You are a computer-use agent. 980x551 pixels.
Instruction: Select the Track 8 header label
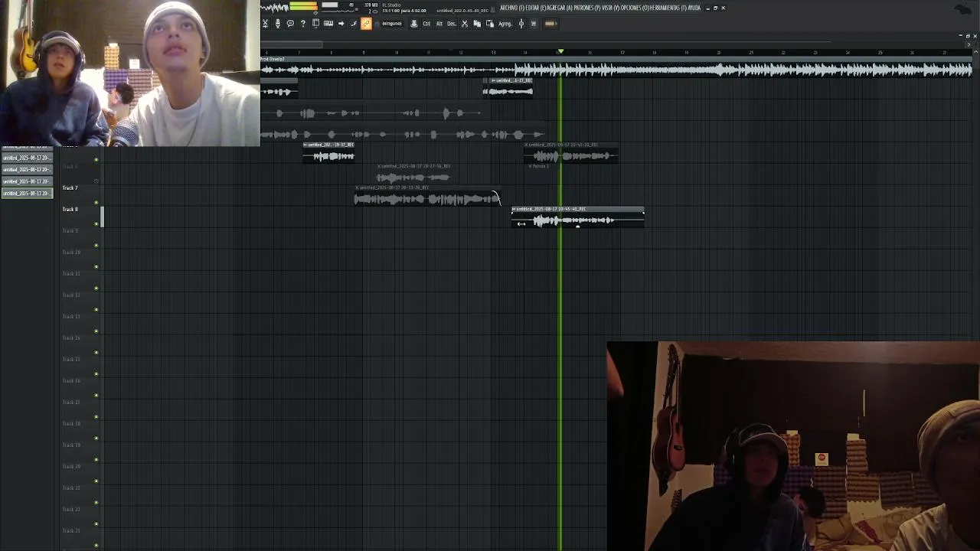pos(70,209)
